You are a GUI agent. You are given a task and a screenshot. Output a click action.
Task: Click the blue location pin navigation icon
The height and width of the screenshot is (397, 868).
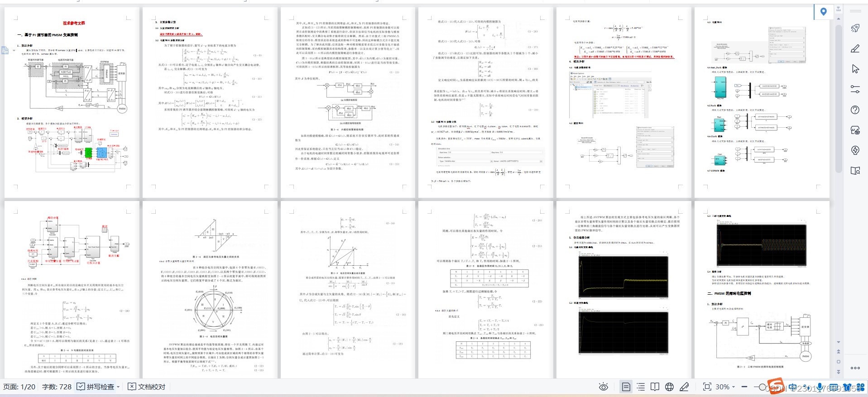click(824, 12)
